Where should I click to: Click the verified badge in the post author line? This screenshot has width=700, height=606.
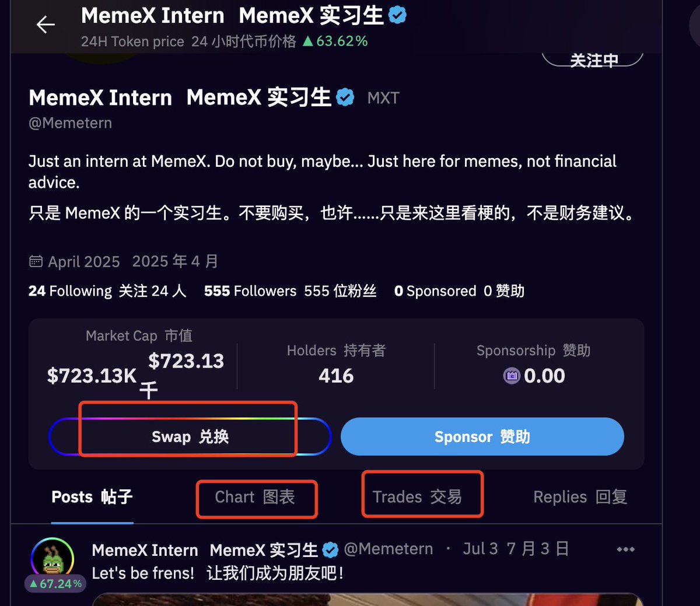coord(330,550)
